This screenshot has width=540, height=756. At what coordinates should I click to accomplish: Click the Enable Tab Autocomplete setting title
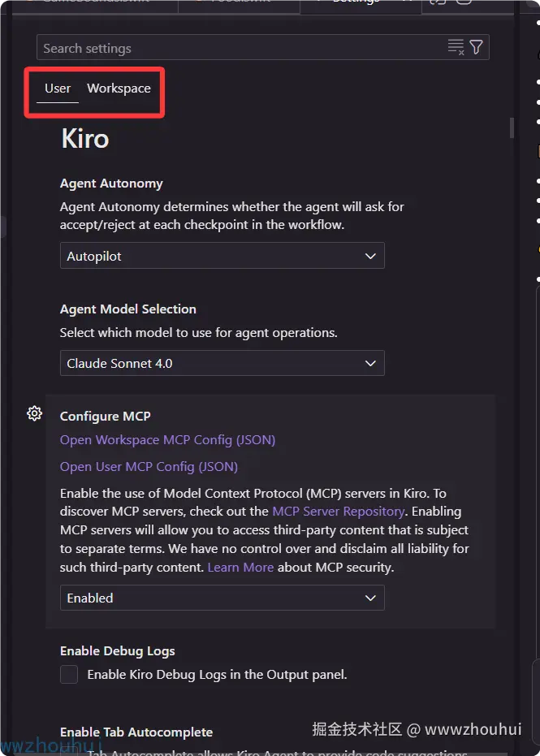(136, 732)
